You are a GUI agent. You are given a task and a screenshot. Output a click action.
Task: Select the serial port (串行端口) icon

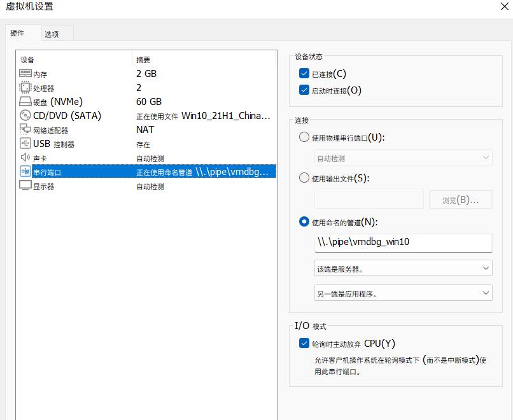point(25,171)
